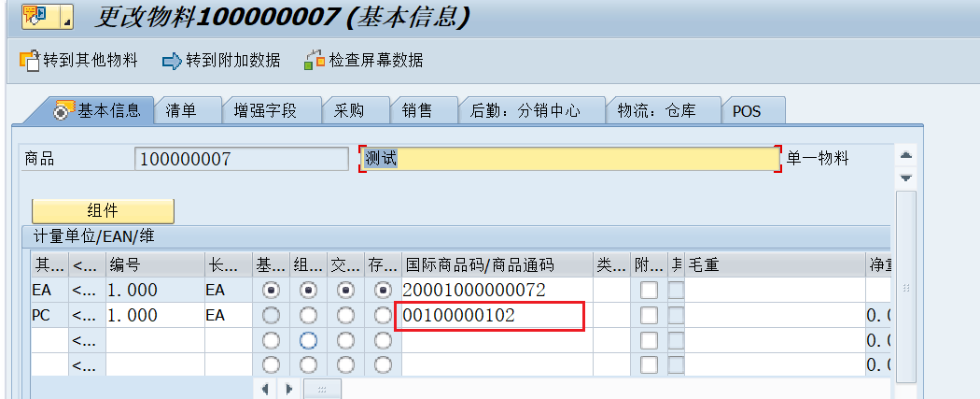This screenshot has height=399, width=980.
Task: Click the table's horizontal scrollbar thumb
Action: pyautogui.click(x=323, y=389)
